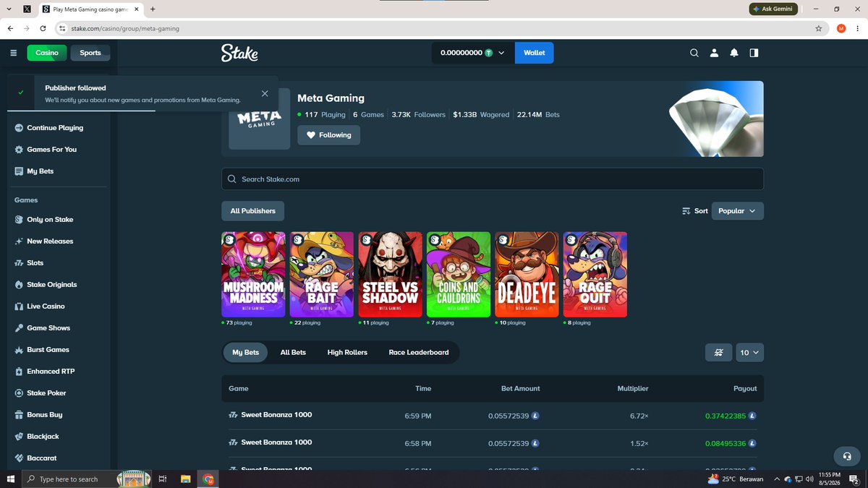868x488 pixels.
Task: Open File Explorer from the taskbar
Action: [185, 479]
